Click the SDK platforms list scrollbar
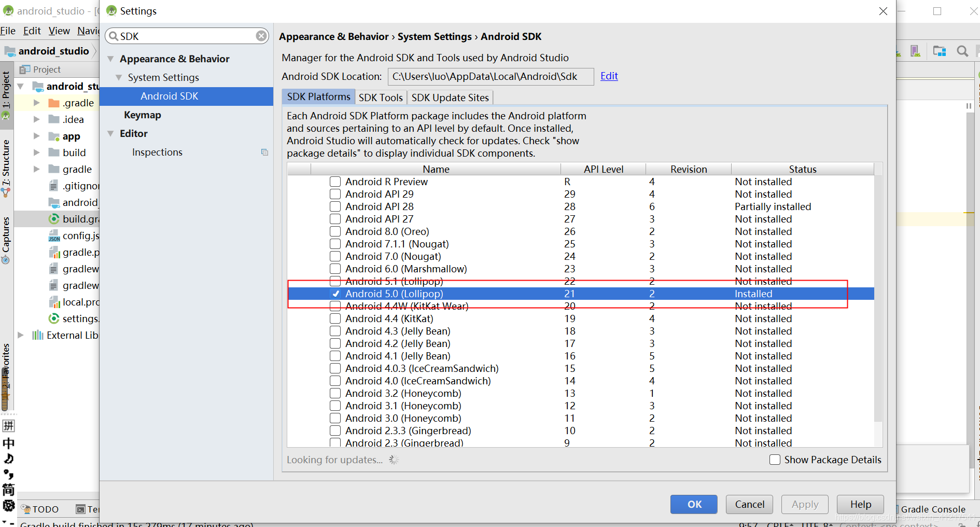The image size is (980, 527). (x=878, y=298)
